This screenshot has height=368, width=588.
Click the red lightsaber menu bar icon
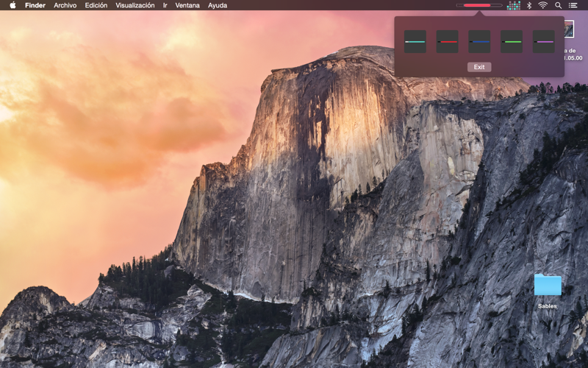point(479,5)
